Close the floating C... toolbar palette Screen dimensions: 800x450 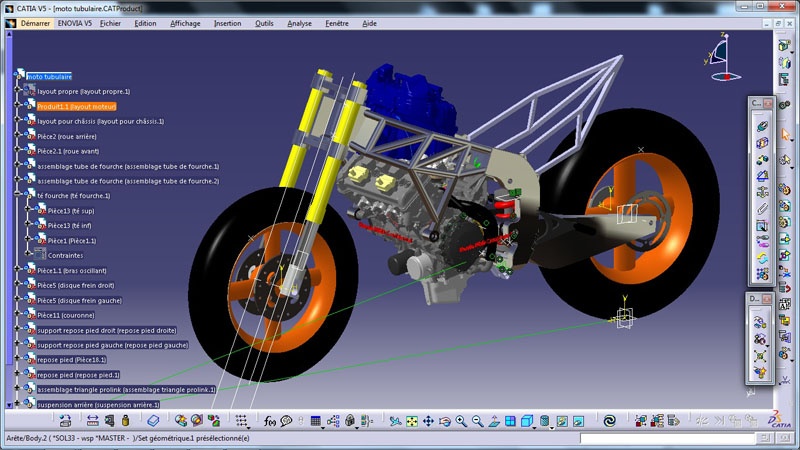[769, 103]
